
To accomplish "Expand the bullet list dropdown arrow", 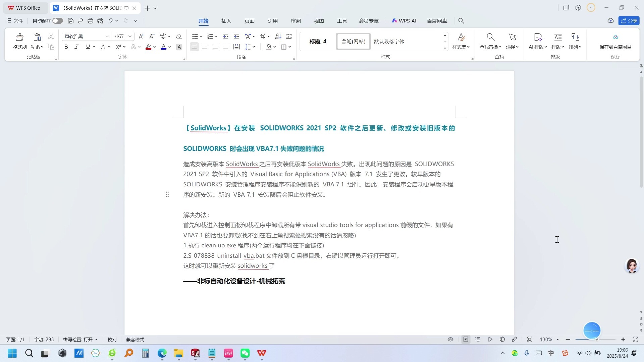I will (x=201, y=37).
